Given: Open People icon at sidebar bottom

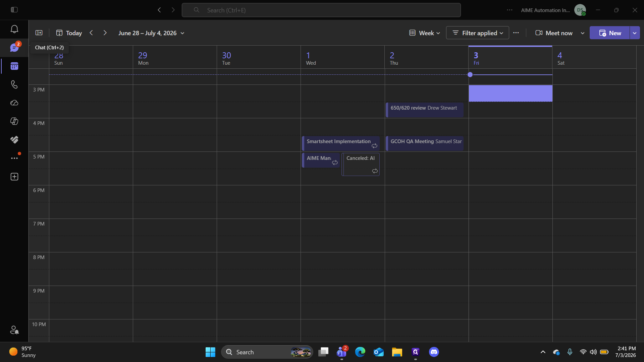Looking at the screenshot, I should (14, 330).
